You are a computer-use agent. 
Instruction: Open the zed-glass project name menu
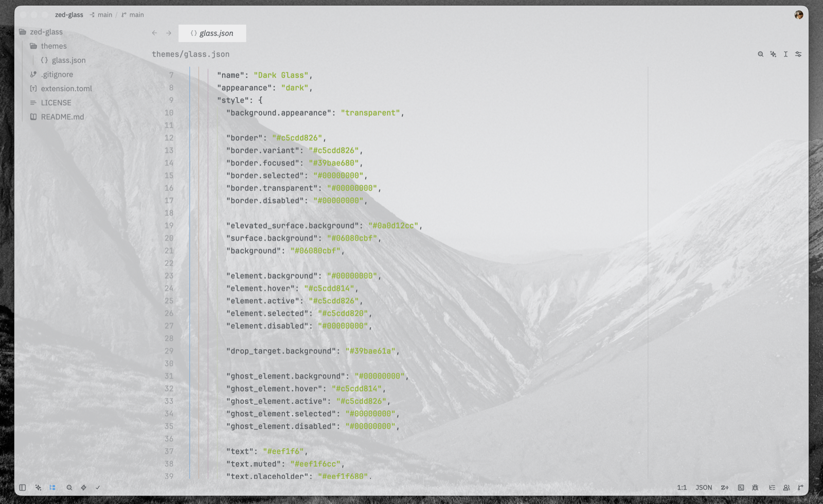[x=69, y=15]
